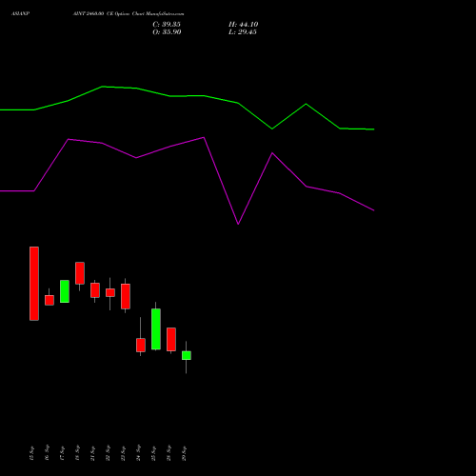Click the 24 Sep date axis label

pos(138,453)
